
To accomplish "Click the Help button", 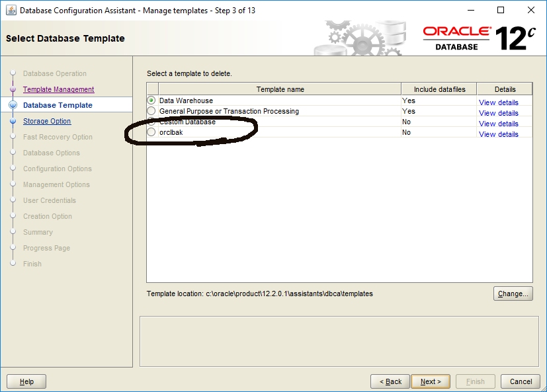I will (26, 381).
